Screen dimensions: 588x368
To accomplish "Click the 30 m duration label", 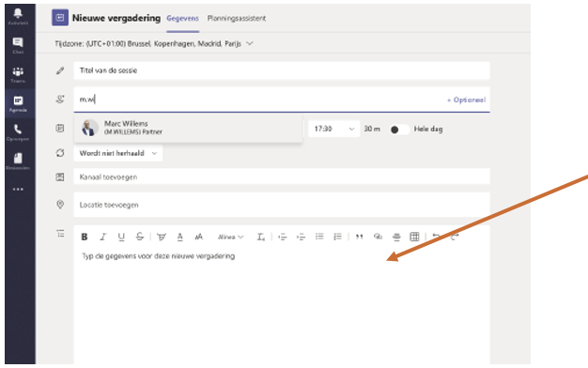I will (372, 129).
